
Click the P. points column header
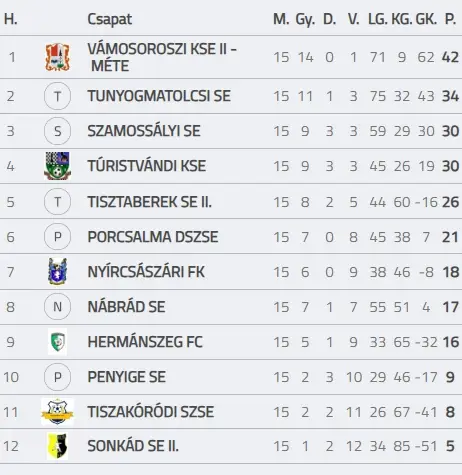450,19
